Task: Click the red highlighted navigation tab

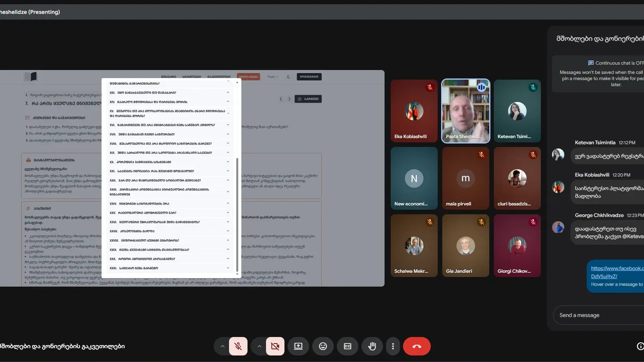Action: tap(248, 77)
